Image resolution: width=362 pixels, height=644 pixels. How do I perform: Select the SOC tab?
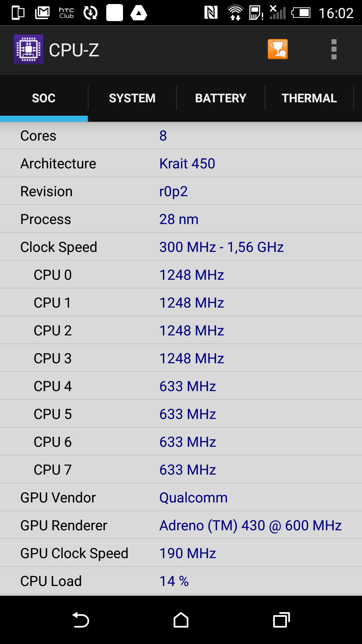click(x=44, y=98)
